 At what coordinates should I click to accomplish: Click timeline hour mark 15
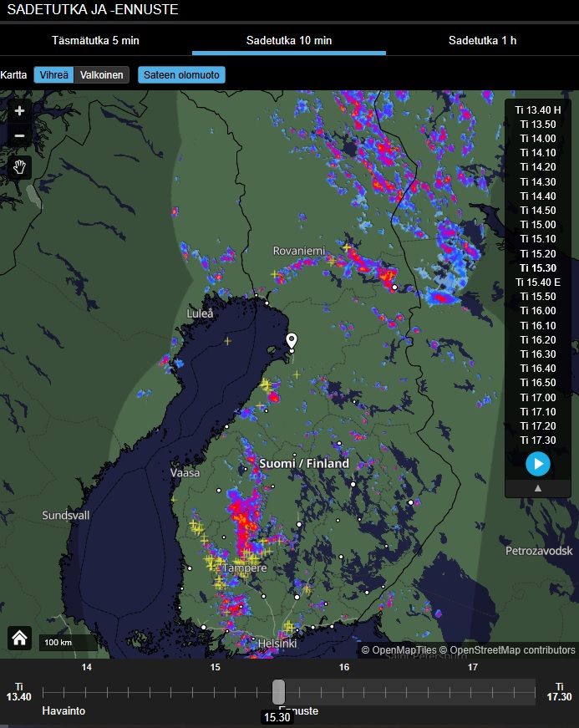pos(215,667)
